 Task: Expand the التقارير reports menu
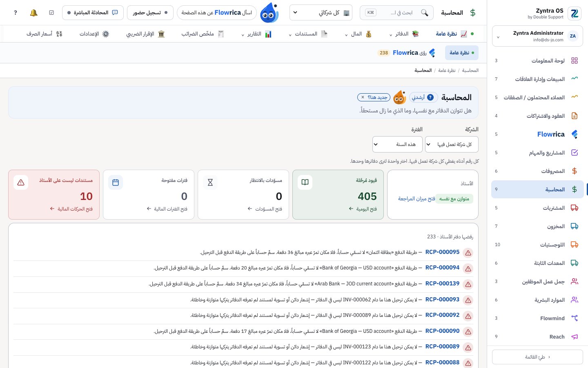coord(256,34)
